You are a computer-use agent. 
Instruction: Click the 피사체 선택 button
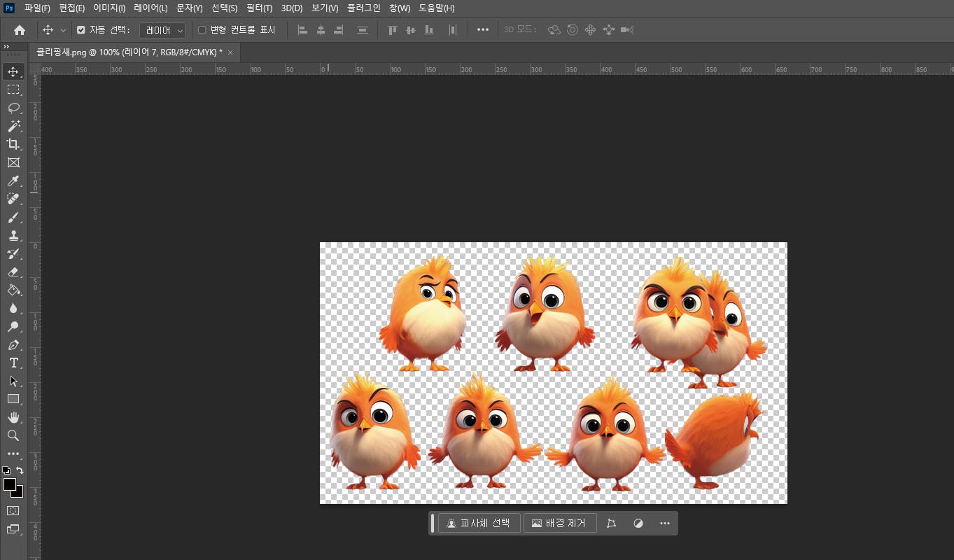click(x=479, y=523)
